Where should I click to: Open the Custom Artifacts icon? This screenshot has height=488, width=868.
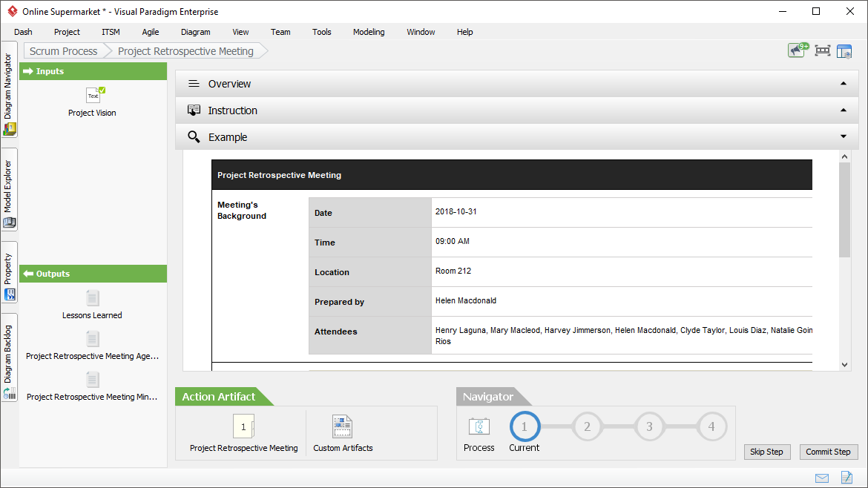[342, 426]
